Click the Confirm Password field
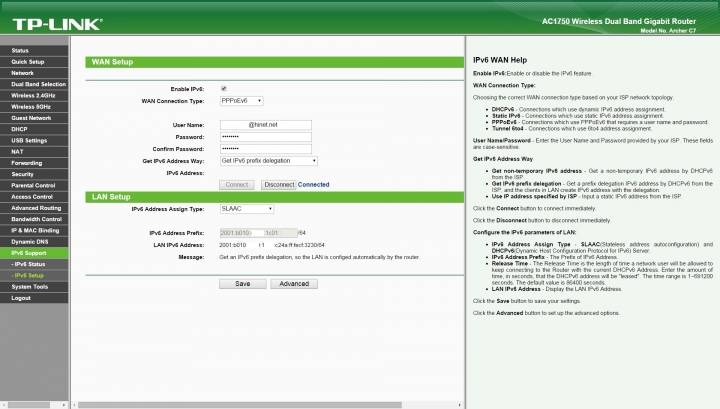Viewport: 720px width, 409px height. [266, 149]
